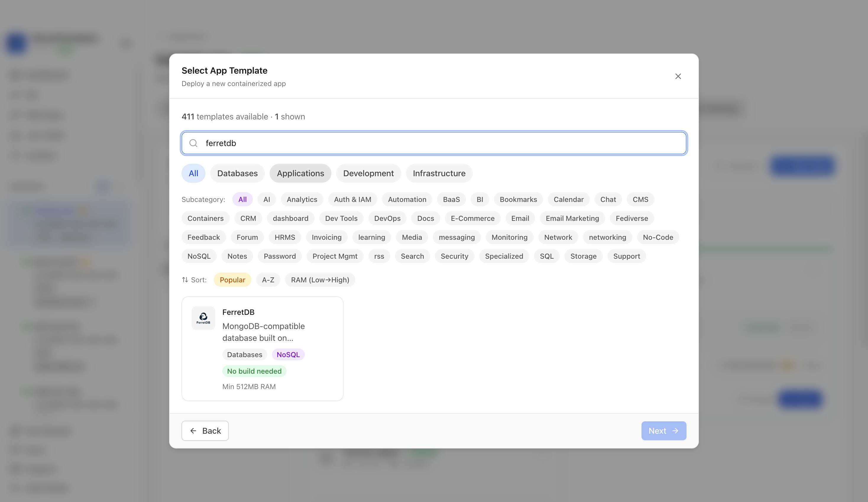Sort templates A-Z

(x=268, y=280)
